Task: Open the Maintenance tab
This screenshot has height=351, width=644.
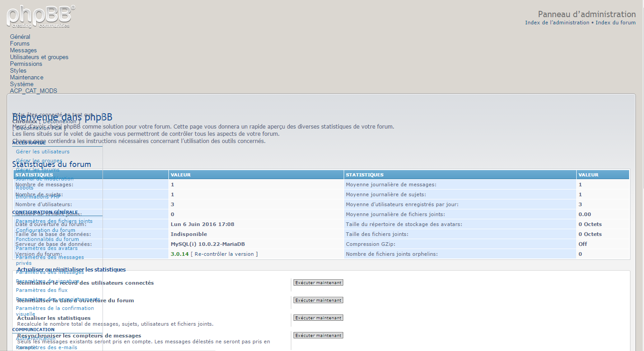Action: pos(27,77)
